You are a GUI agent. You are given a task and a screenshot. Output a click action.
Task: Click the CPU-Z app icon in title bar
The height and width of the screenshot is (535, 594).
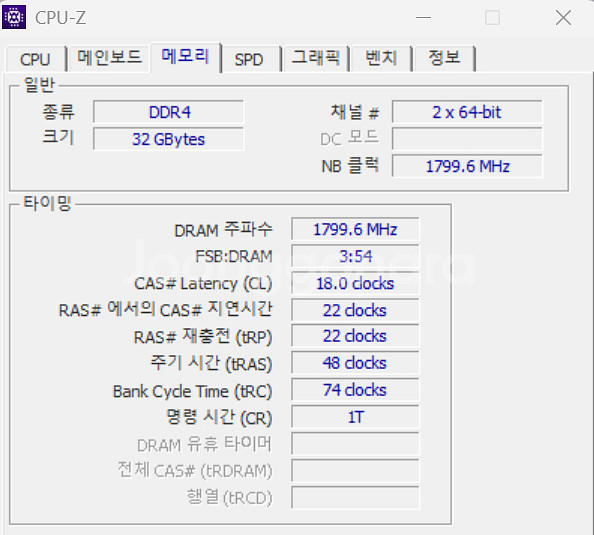(x=14, y=17)
